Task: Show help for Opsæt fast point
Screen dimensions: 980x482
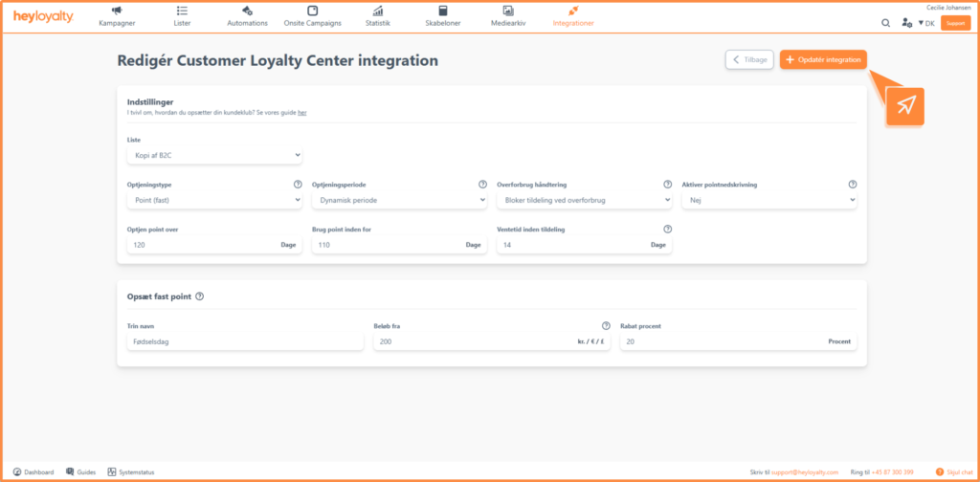Action: tap(199, 296)
